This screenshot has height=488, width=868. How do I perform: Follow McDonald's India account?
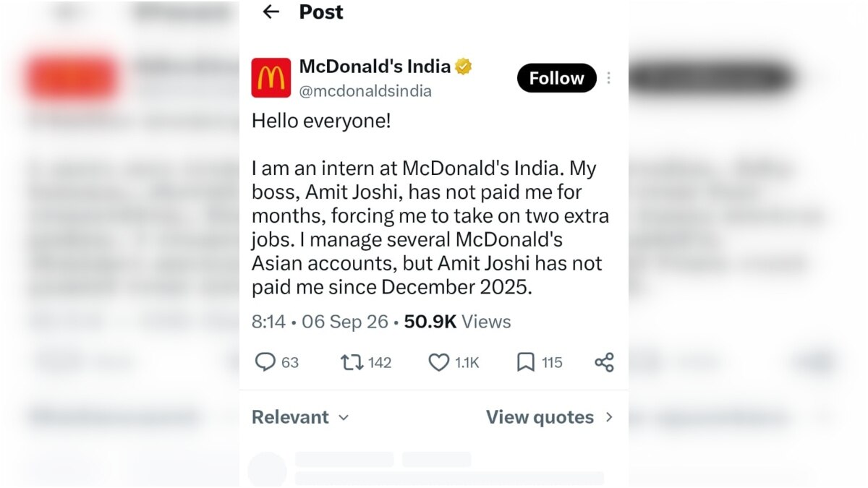pyautogui.click(x=557, y=78)
